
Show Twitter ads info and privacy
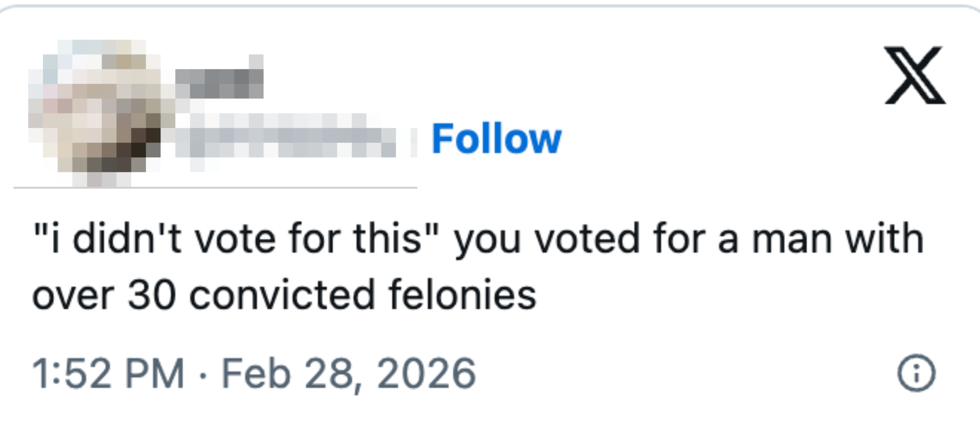point(916,373)
